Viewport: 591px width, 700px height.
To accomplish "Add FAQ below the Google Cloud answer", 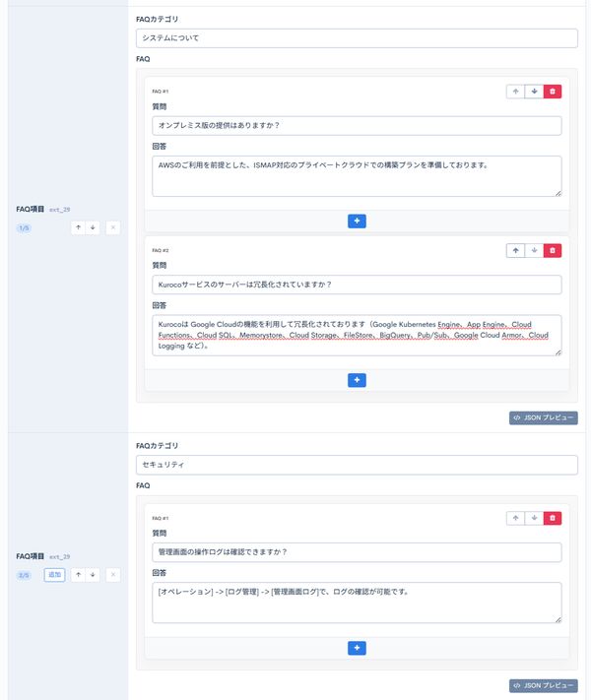I will click(357, 380).
